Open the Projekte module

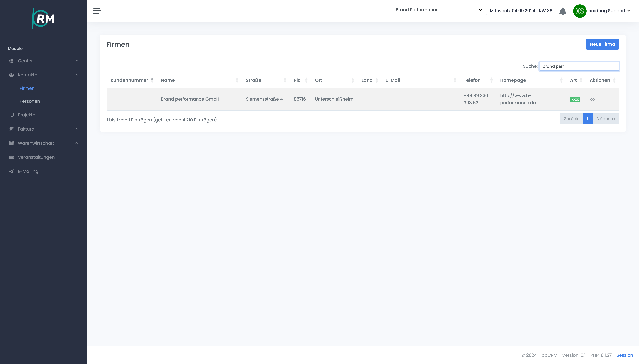pyautogui.click(x=26, y=115)
